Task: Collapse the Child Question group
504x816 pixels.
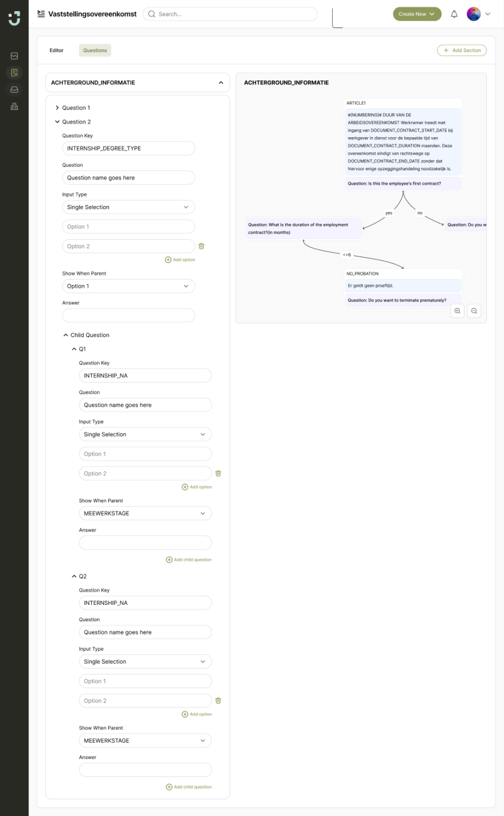Action: coord(86,335)
